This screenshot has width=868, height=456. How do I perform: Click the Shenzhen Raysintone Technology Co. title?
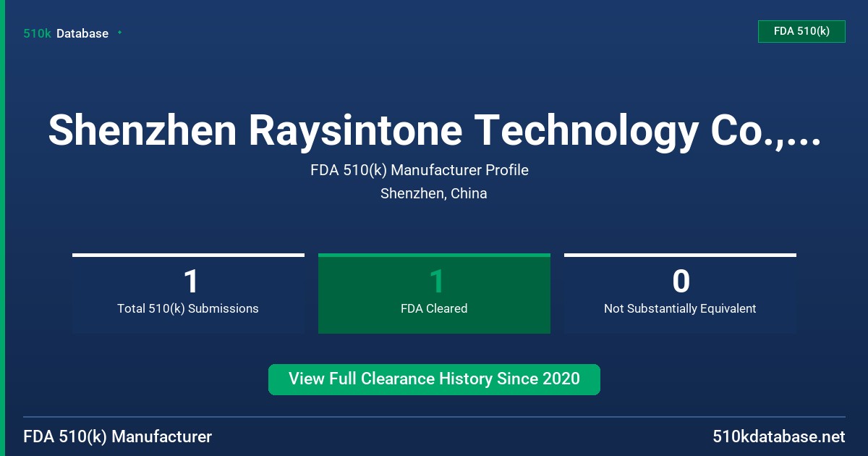click(434, 130)
